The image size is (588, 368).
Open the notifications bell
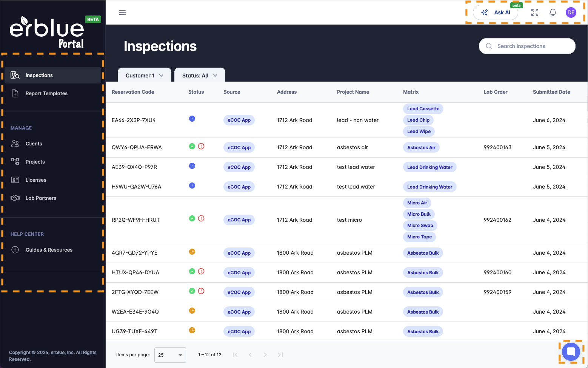tap(553, 12)
